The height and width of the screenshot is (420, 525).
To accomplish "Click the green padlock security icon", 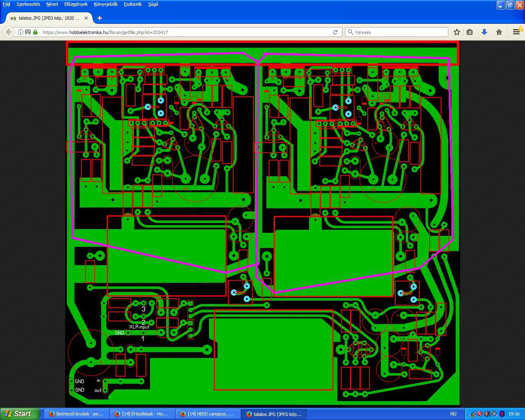I will point(35,32).
